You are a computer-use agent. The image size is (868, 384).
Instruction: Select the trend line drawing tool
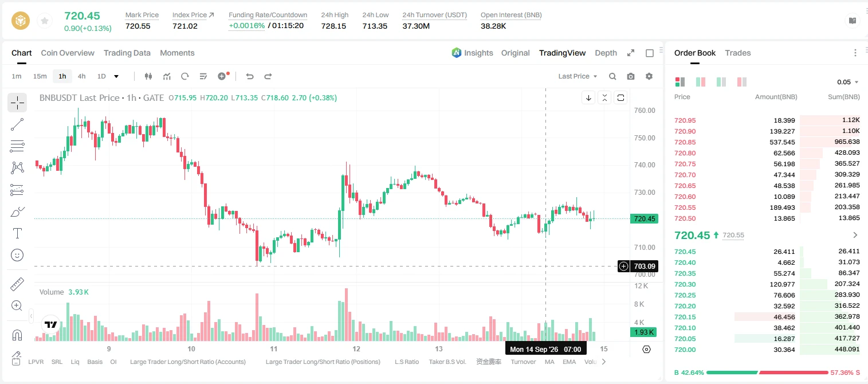[17, 124]
